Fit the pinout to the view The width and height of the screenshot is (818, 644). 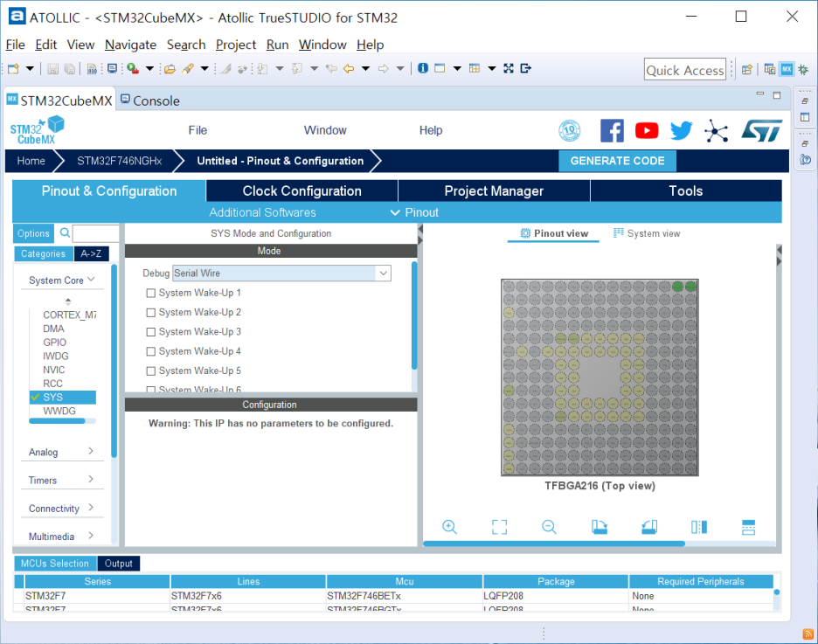point(499,527)
